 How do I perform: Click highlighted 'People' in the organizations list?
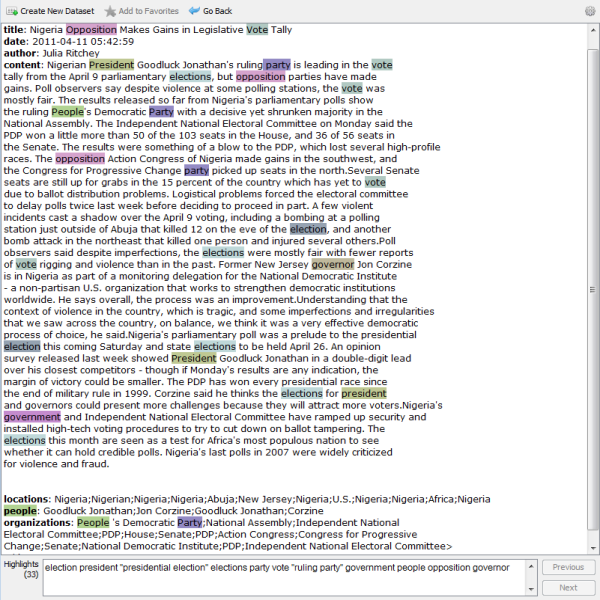[x=93, y=523]
